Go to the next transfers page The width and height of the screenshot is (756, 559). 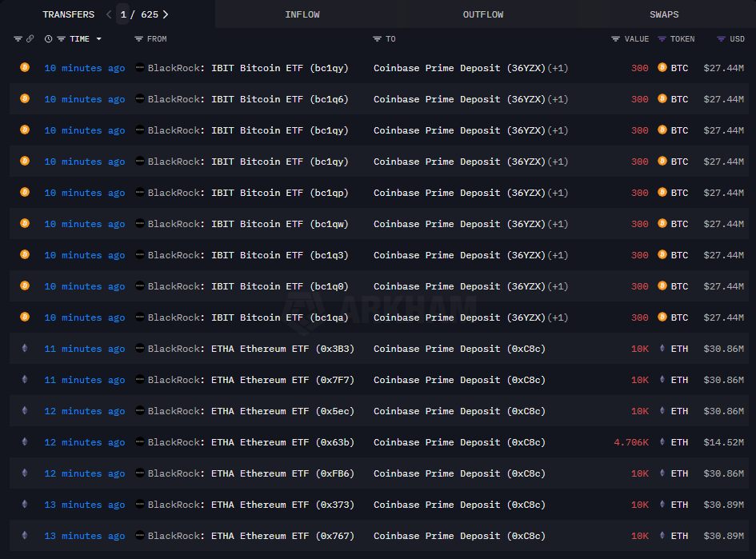[x=166, y=14]
